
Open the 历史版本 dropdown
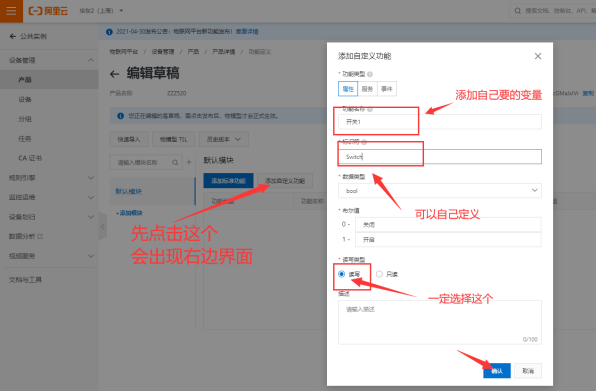click(223, 139)
